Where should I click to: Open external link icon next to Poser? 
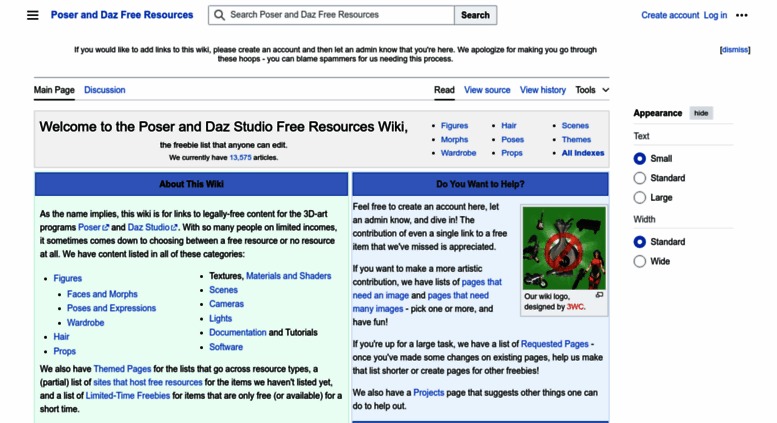(106, 228)
